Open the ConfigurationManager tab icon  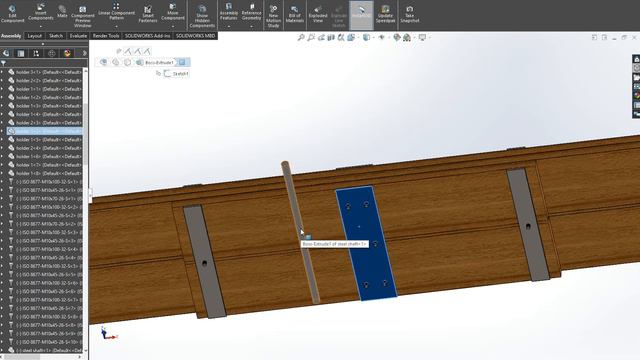(x=36, y=53)
